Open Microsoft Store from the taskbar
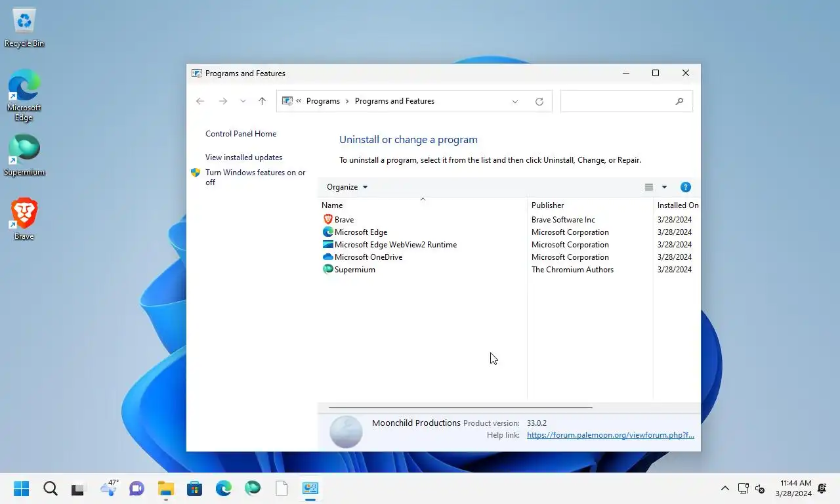Viewport: 840px width, 504px height. [x=194, y=488]
